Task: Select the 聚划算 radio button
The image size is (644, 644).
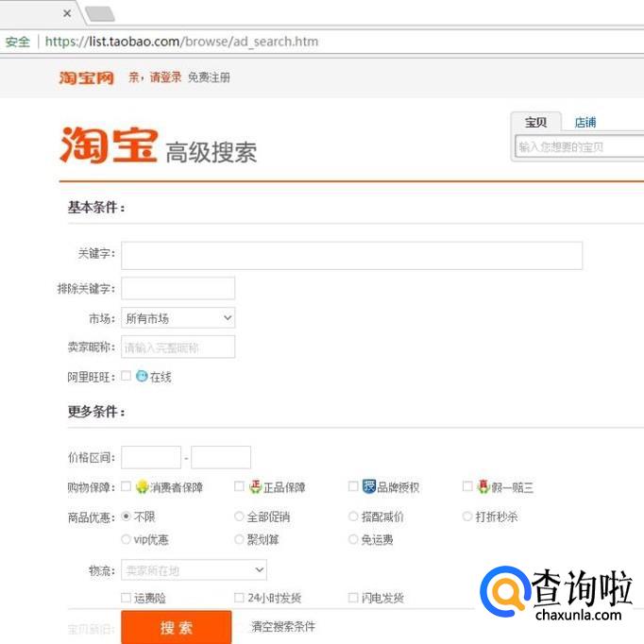Action: pyautogui.click(x=239, y=539)
